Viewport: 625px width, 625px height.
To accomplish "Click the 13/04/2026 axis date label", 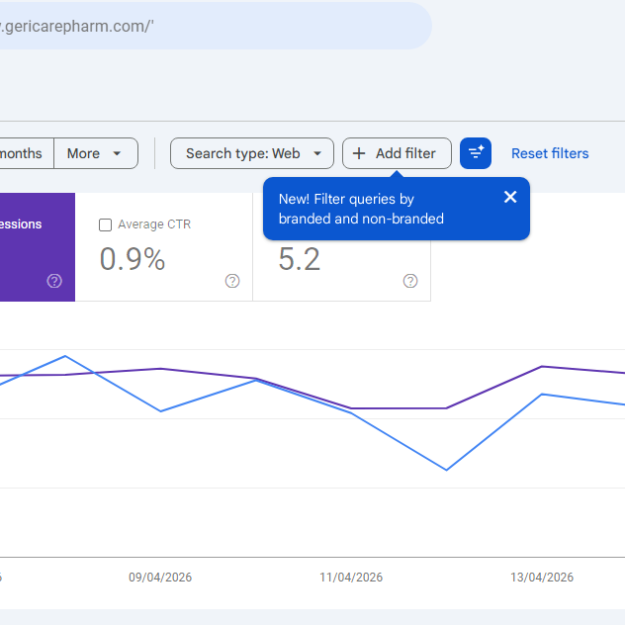I will click(542, 577).
